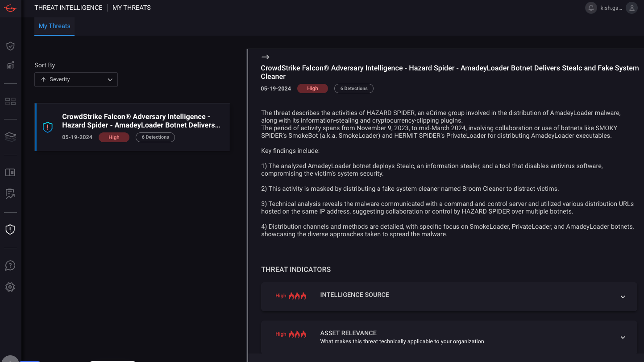
Task: Open the stacked layers sidebar icon
Action: click(x=10, y=137)
